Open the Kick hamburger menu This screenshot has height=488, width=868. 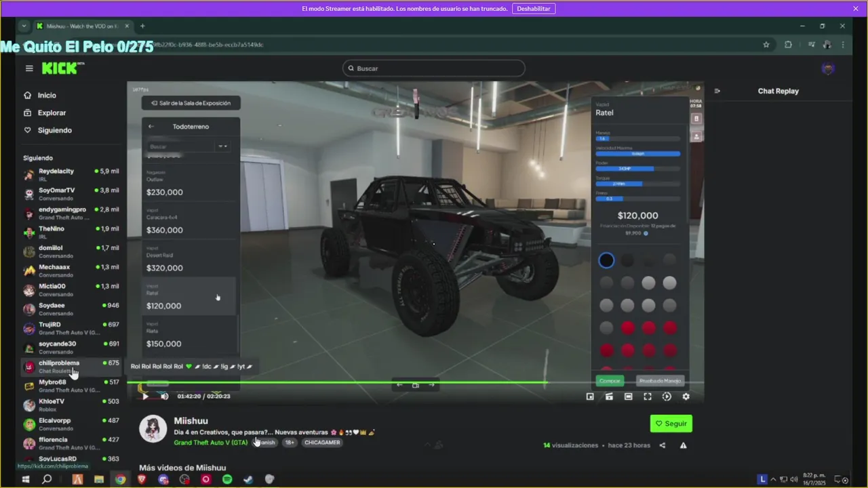click(x=29, y=68)
